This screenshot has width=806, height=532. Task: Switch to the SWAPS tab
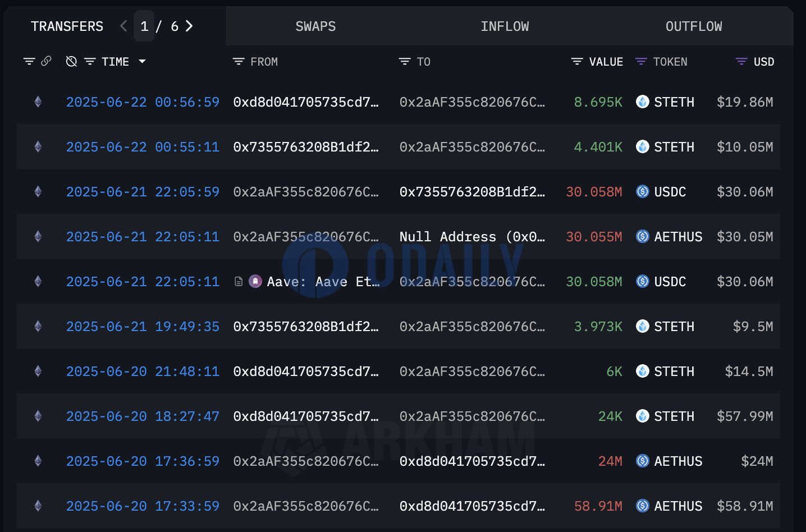coord(315,26)
